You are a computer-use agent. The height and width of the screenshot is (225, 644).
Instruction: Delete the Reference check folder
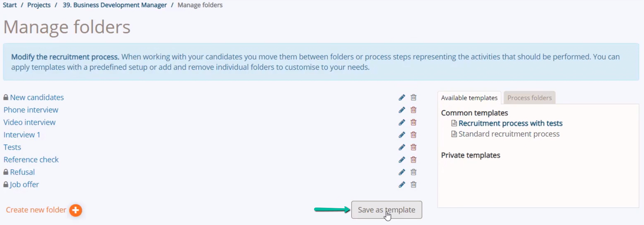413,160
